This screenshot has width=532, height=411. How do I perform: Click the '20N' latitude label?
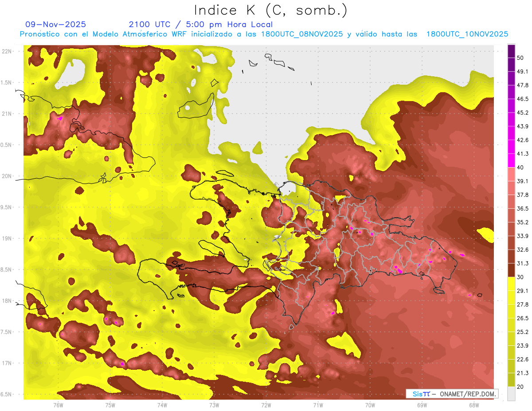coord(7,176)
